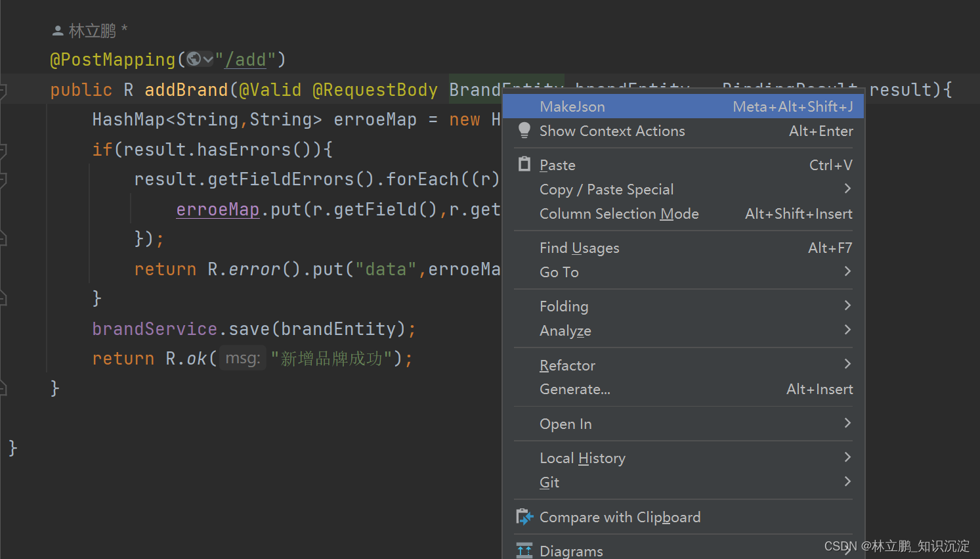Click the author avatar icon above PostMapping

[58, 30]
